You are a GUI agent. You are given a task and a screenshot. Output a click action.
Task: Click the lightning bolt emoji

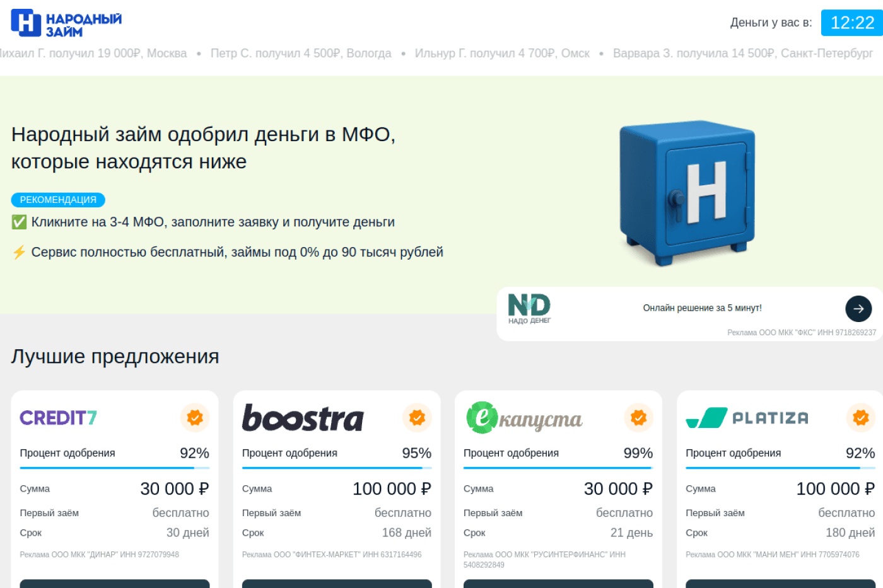19,252
